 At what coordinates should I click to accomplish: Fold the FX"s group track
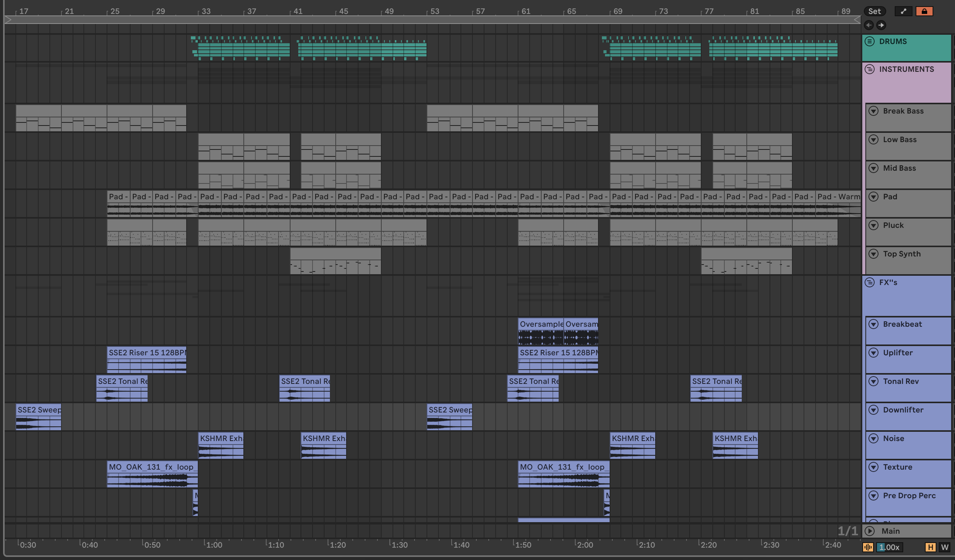[870, 282]
